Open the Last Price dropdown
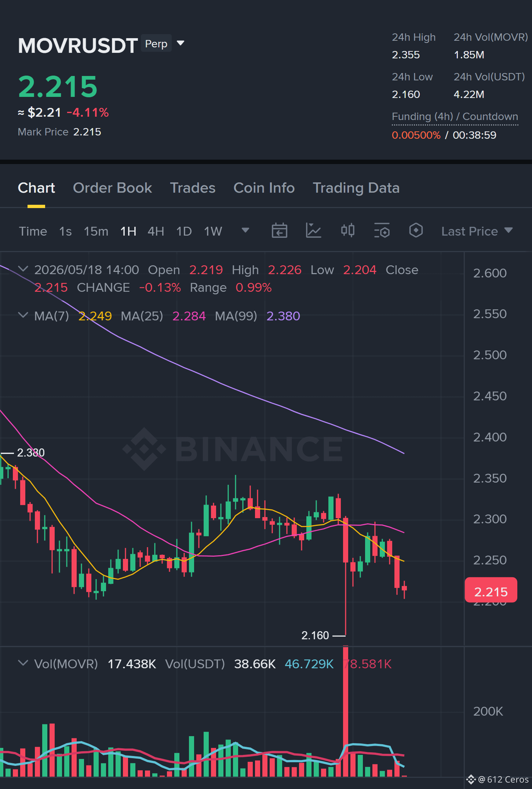 [x=477, y=231]
